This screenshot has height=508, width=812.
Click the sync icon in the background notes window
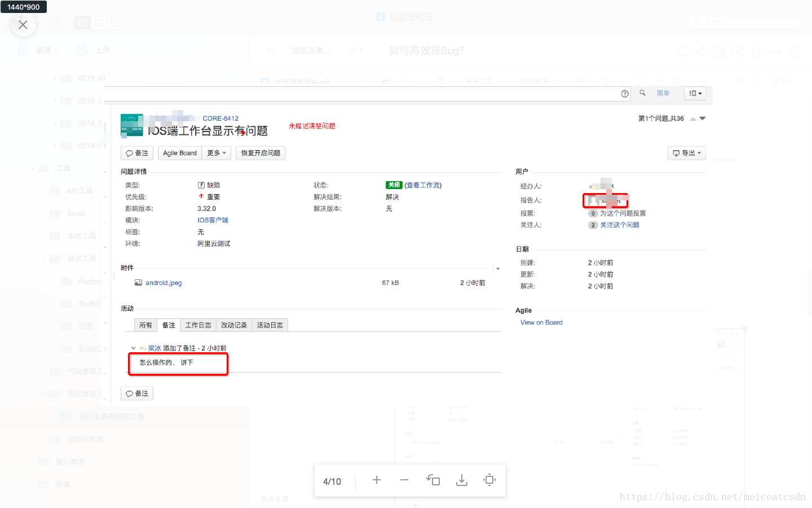click(x=55, y=23)
